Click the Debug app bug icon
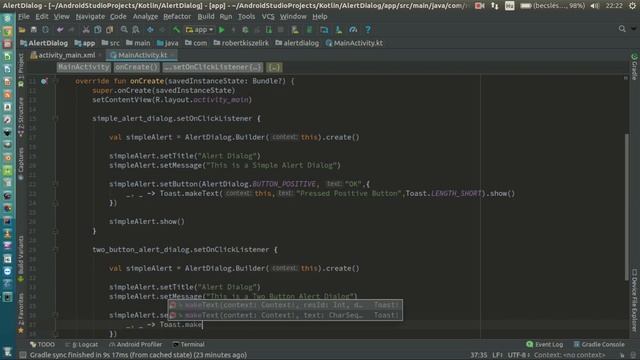Screen dimensions: 640x360 click(x=245, y=30)
